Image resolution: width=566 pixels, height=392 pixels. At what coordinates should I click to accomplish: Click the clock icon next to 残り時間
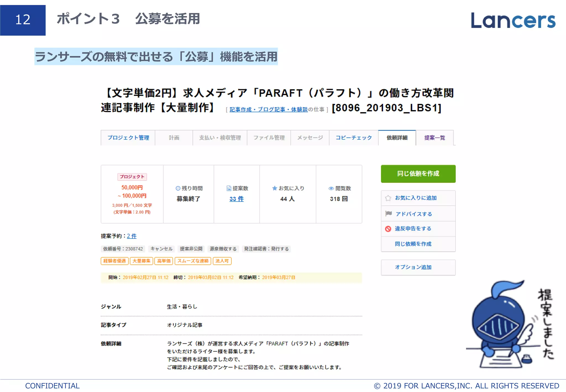(x=178, y=188)
